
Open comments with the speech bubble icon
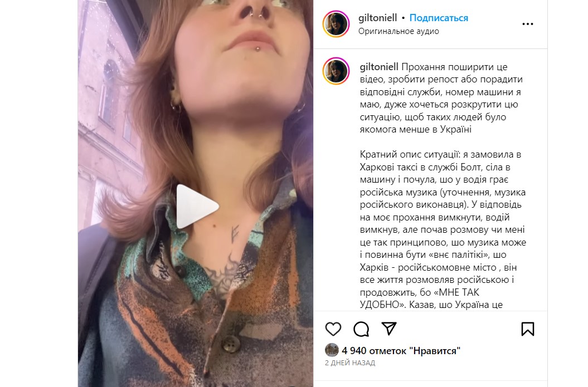[x=361, y=329]
